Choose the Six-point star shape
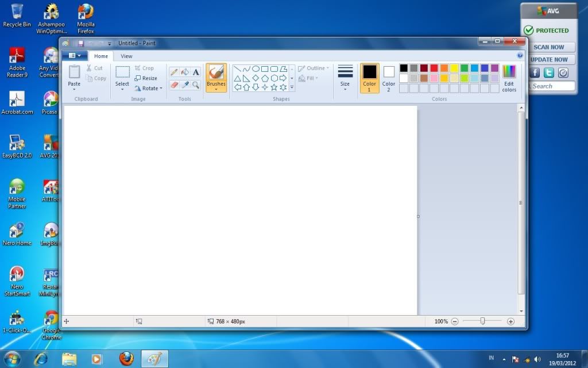Screen dimensions: 588x368 coord(283,87)
